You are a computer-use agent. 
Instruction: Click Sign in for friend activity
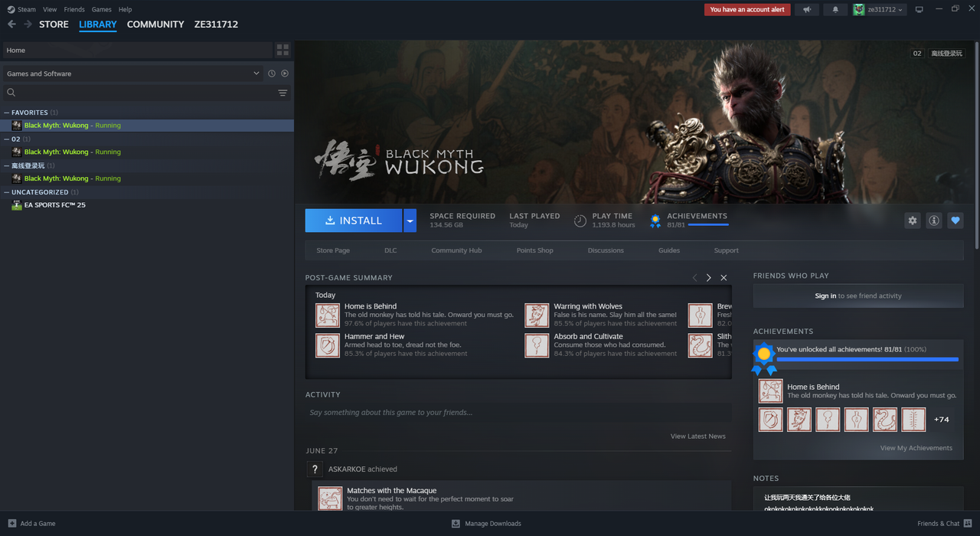pyautogui.click(x=825, y=296)
